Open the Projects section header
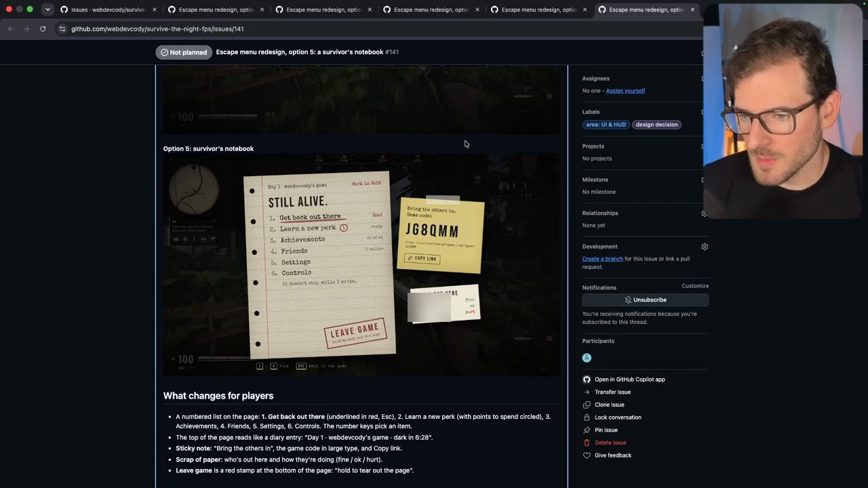The width and height of the screenshot is (868, 488). tap(593, 146)
